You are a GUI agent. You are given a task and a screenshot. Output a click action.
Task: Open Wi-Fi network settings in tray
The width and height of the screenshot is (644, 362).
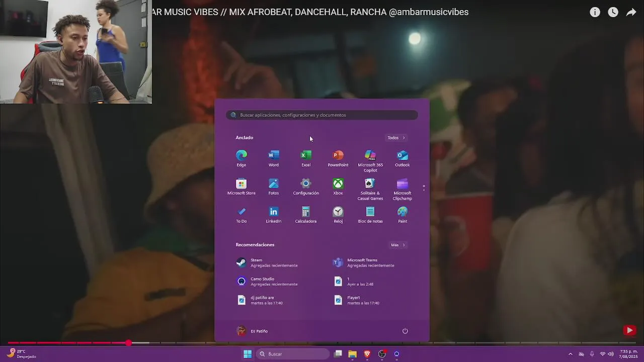[602, 354]
